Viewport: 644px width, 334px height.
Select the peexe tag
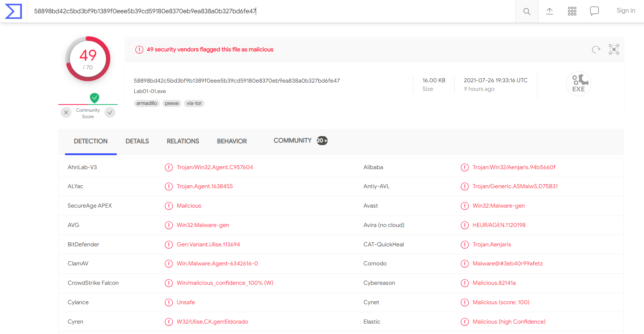pos(172,103)
